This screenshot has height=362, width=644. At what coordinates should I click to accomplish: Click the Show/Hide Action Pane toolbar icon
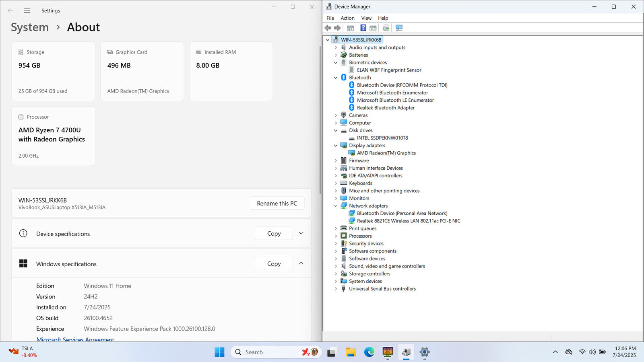pyautogui.click(x=373, y=28)
